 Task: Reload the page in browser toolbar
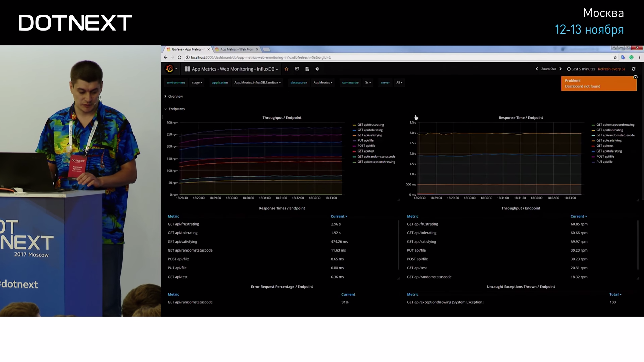tap(179, 57)
